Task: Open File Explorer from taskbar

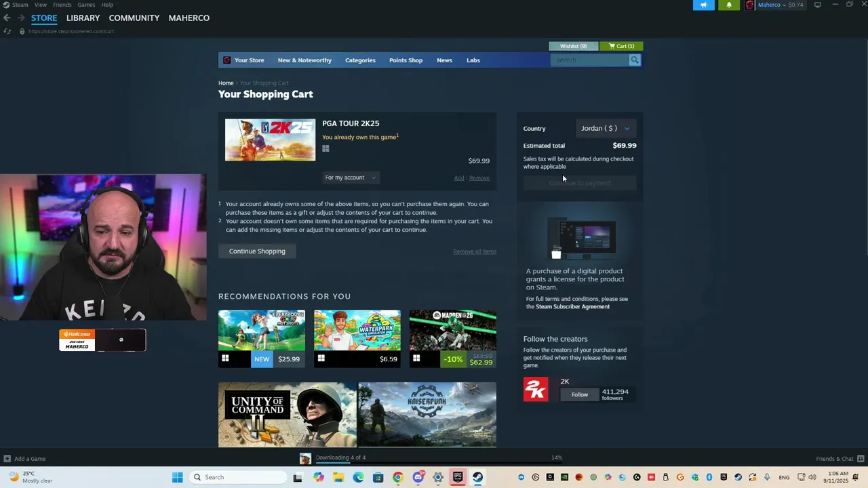Action: coord(338,477)
